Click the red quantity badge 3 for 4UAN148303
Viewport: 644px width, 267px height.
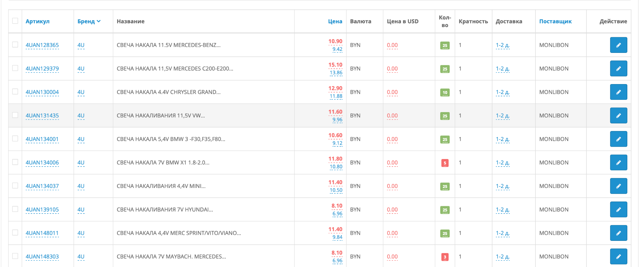point(445,257)
